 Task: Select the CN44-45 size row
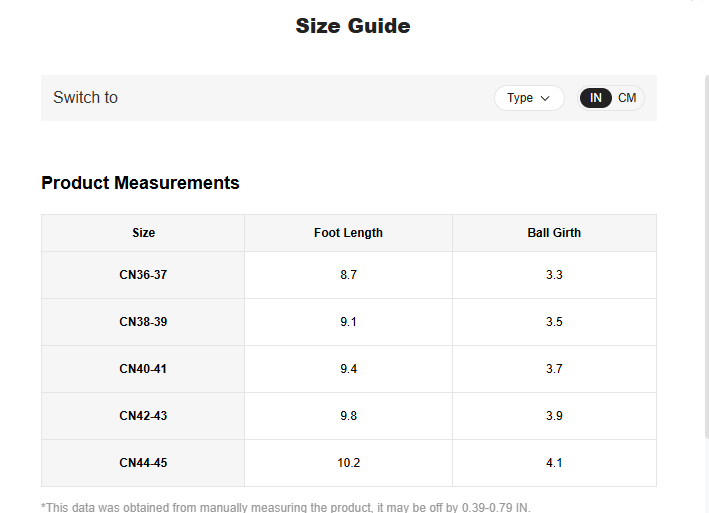tap(143, 463)
